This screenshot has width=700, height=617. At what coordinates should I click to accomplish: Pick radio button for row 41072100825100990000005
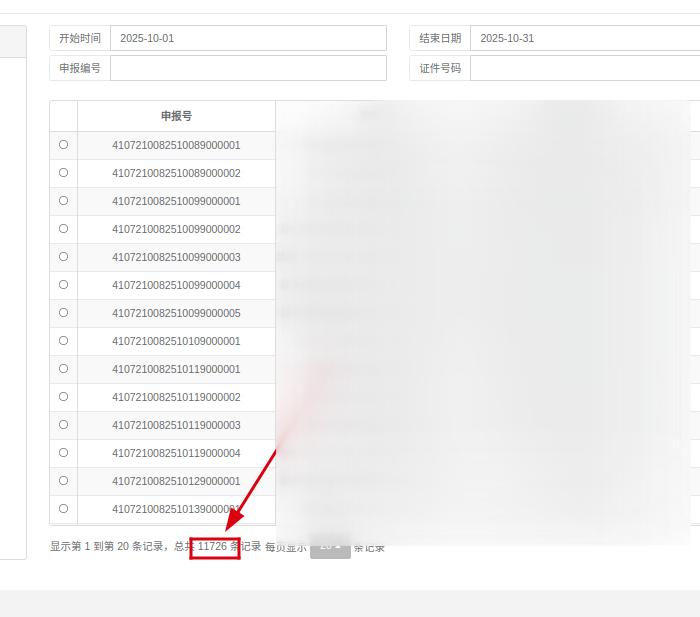[64, 313]
